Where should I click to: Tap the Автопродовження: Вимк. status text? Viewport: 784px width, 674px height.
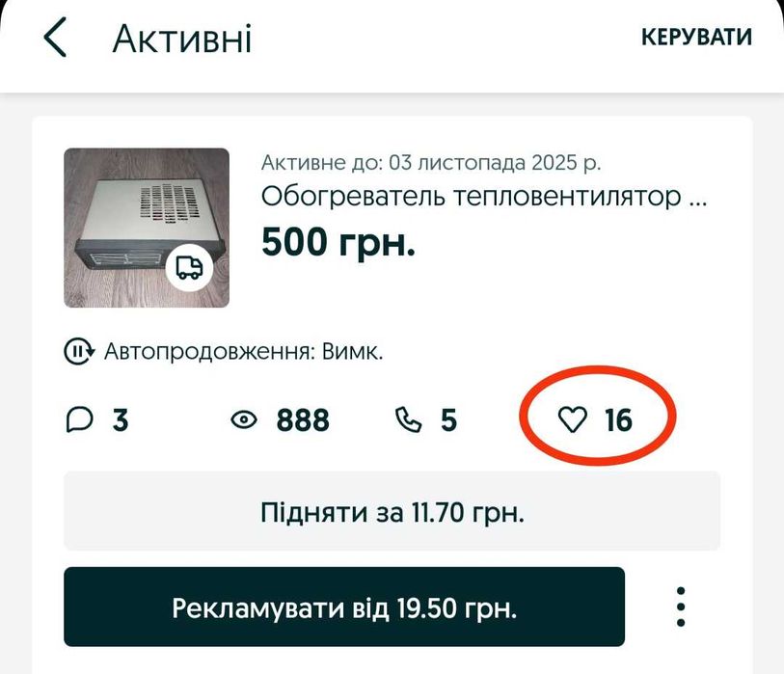tap(244, 352)
